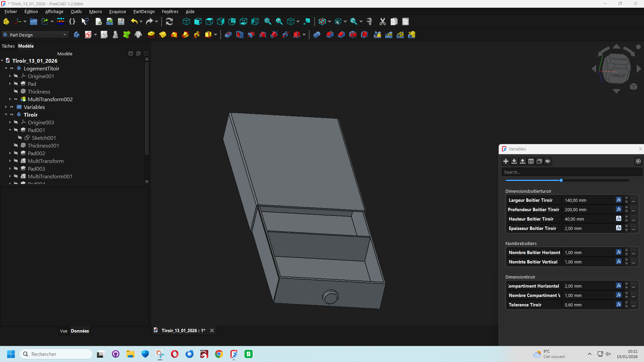Collapse the Tiroir body tree node
The width and height of the screenshot is (644, 362).
(6, 115)
